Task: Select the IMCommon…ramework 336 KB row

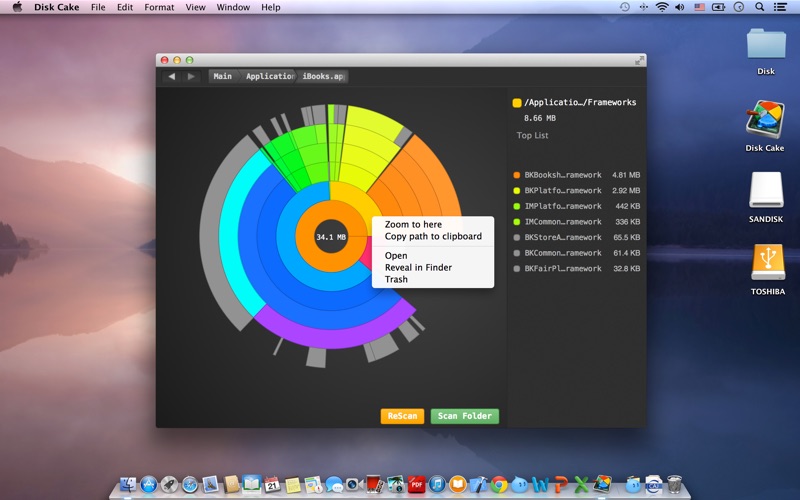Action: [577, 222]
